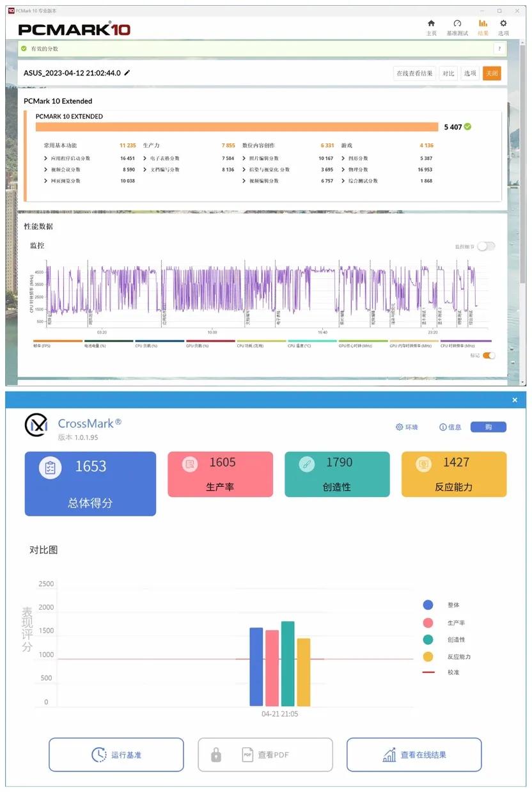Toggle the 标记 switch below the monitoring chart
532x792 pixels.
[x=490, y=354]
